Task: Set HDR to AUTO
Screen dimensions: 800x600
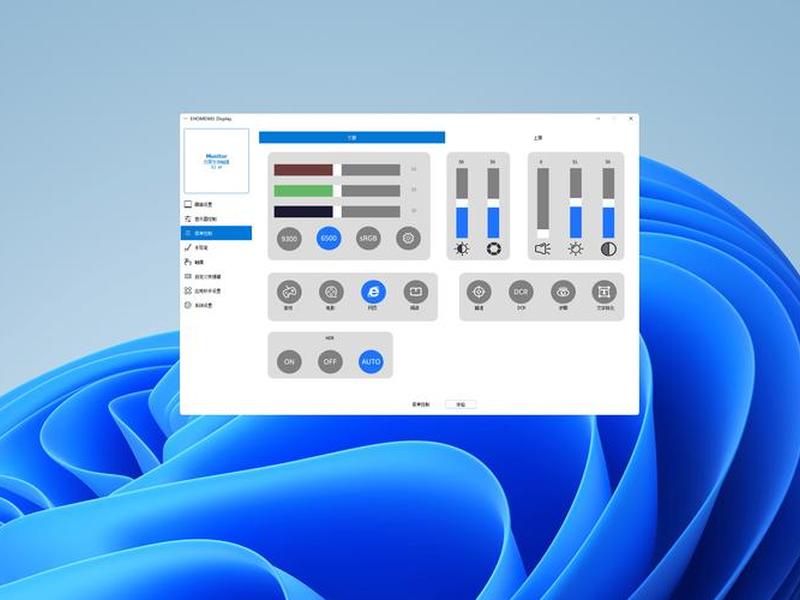Action: [x=371, y=362]
